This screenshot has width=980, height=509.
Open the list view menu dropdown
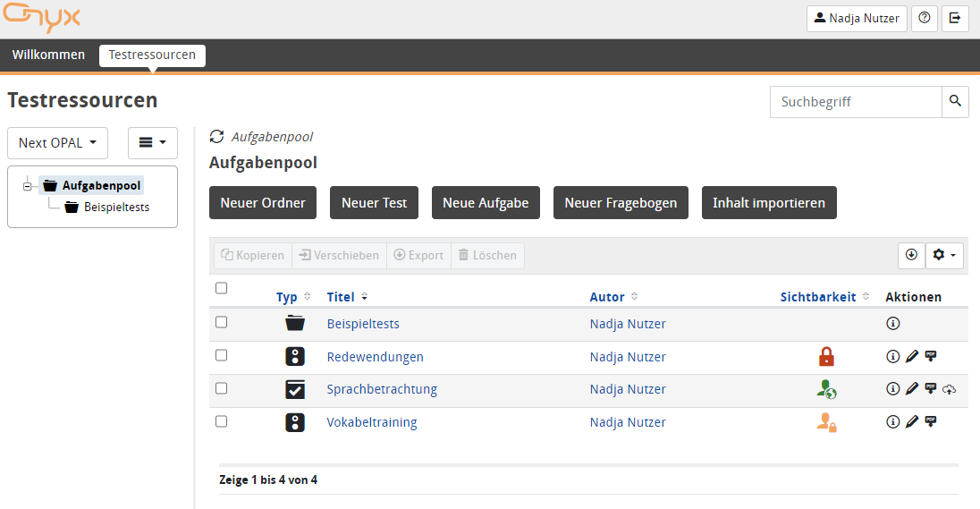tap(153, 143)
